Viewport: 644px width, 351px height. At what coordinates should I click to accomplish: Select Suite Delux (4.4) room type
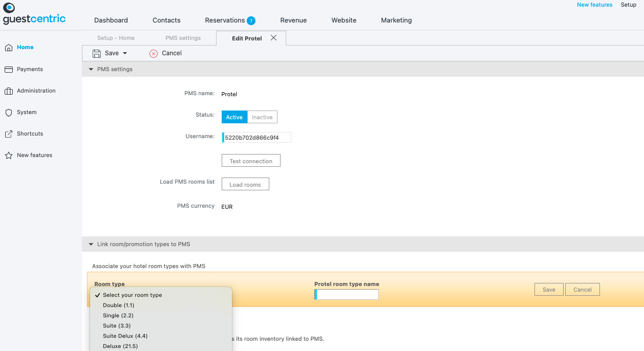(161, 336)
